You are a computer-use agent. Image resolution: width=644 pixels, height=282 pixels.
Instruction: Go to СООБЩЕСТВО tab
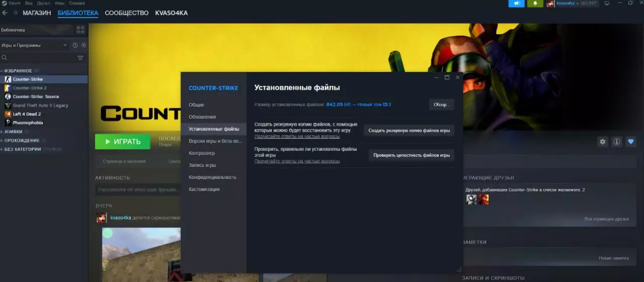(x=127, y=13)
